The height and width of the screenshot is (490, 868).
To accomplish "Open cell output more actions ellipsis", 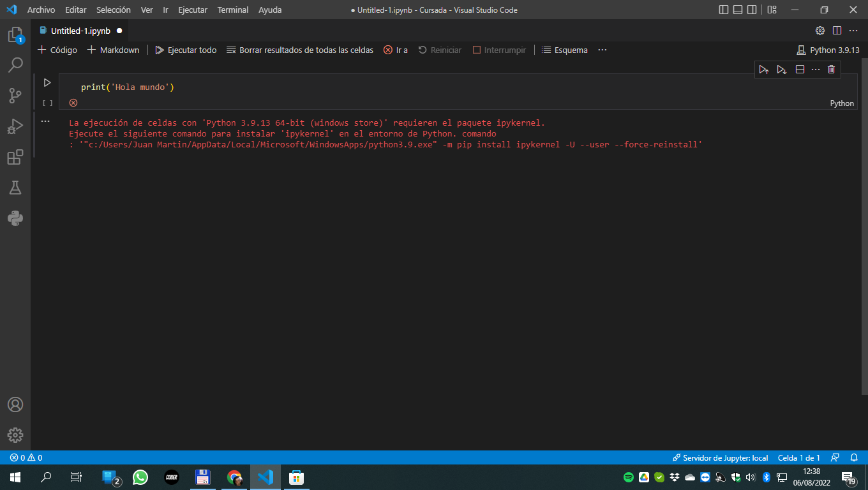I will point(45,121).
